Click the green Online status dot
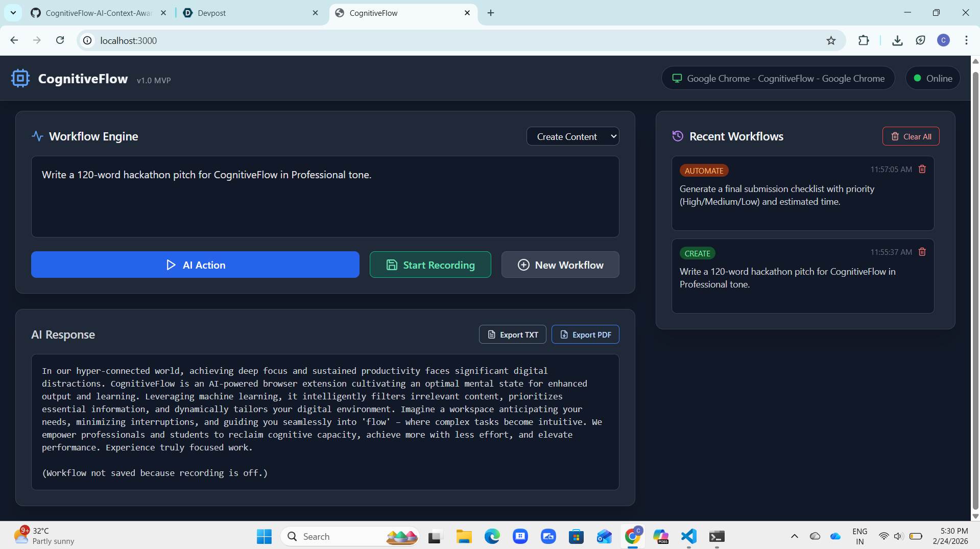 point(917,78)
